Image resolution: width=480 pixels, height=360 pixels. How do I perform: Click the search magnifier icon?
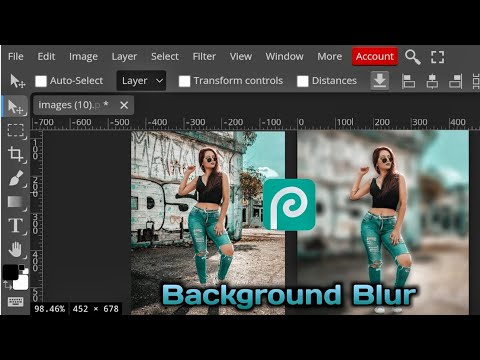coord(412,57)
